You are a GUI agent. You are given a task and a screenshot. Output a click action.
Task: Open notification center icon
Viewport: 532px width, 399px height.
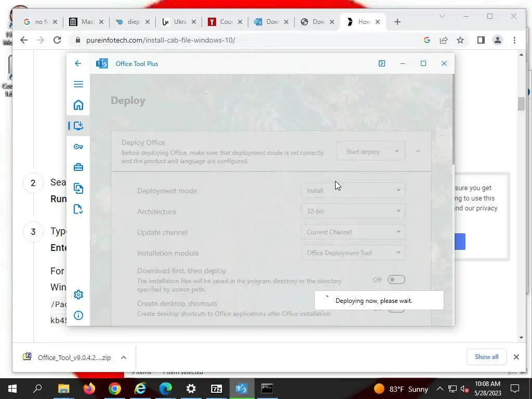pos(515,389)
